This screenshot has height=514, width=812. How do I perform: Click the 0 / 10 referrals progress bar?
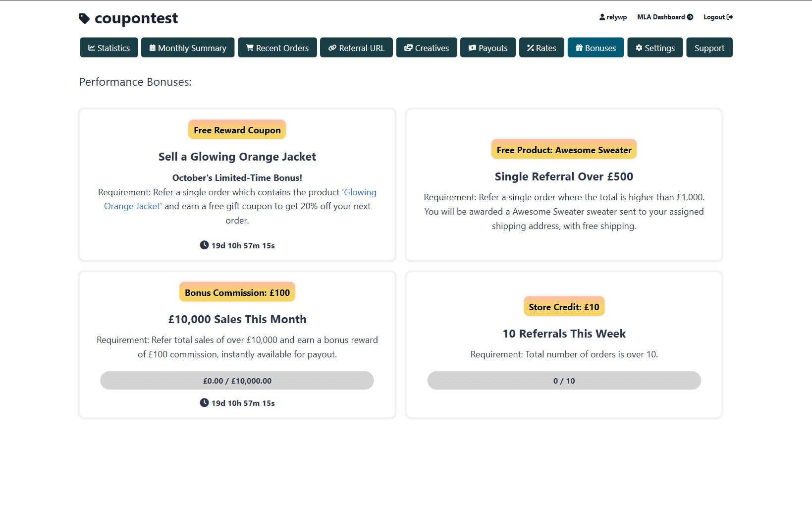point(564,380)
